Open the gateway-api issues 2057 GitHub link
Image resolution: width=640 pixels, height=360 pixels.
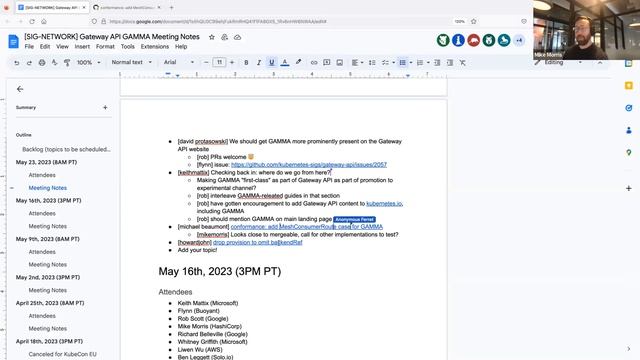coord(309,165)
